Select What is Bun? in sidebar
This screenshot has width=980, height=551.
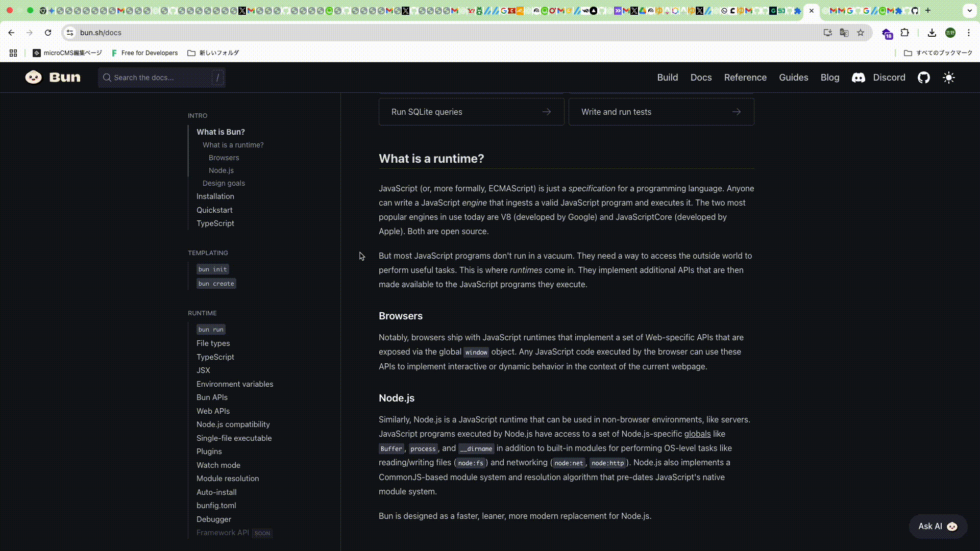tap(220, 132)
